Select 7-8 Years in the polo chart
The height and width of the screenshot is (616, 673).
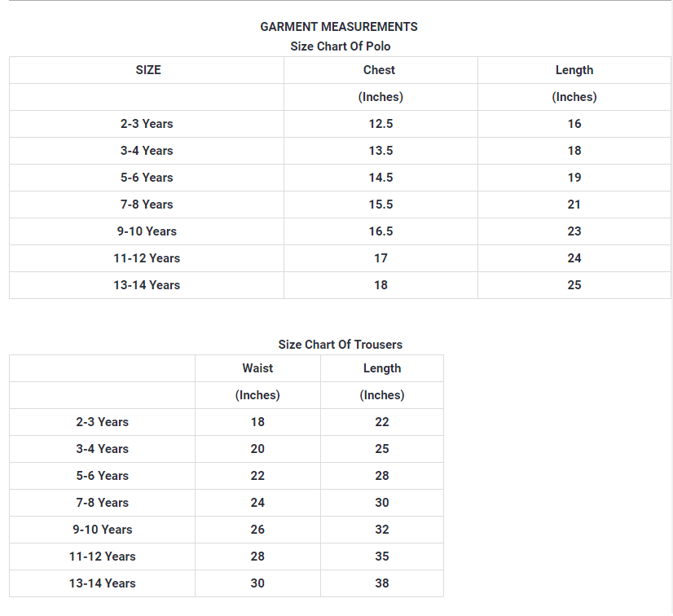147,205
